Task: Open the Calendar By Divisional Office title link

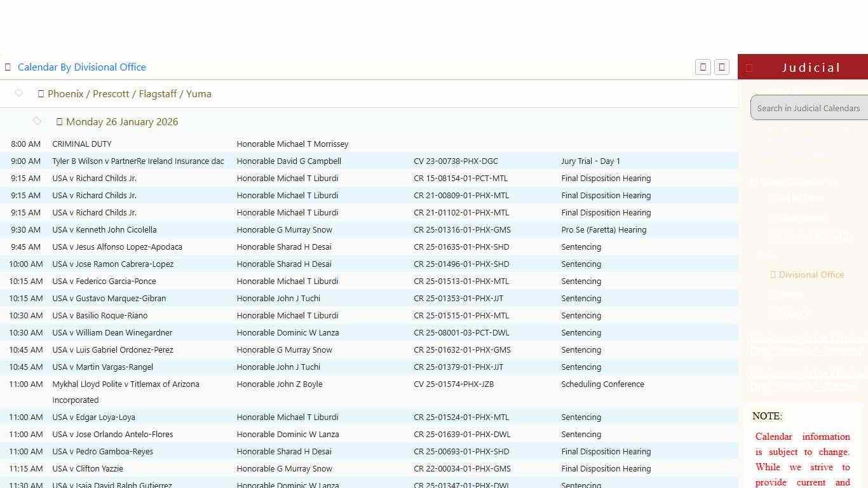Action: (82, 67)
